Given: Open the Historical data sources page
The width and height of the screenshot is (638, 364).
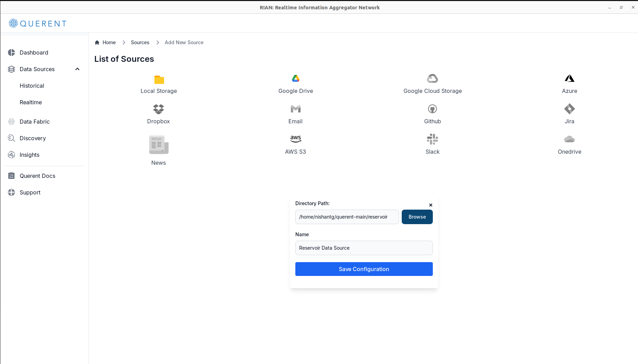Looking at the screenshot, I should click(x=32, y=86).
